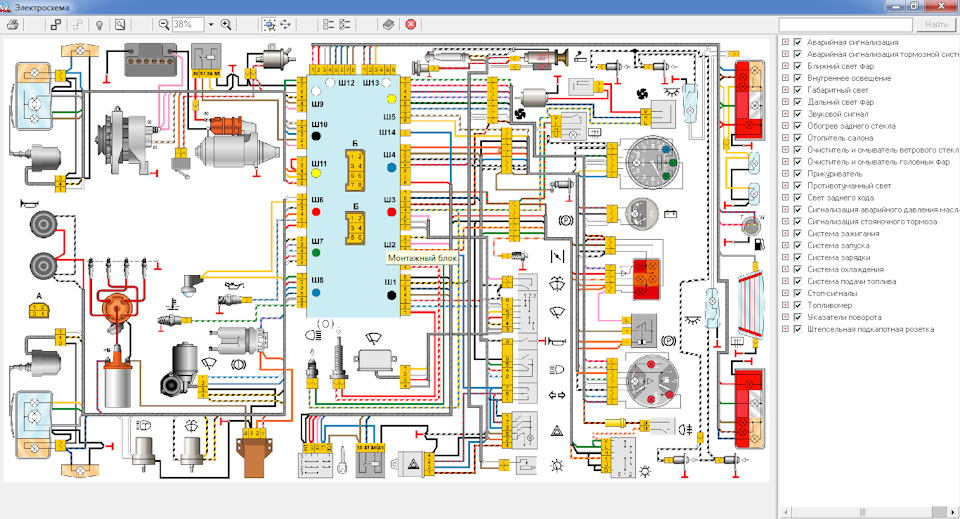
Task: Click the Ш10 black connector on the mounting block
Action: [x=316, y=135]
